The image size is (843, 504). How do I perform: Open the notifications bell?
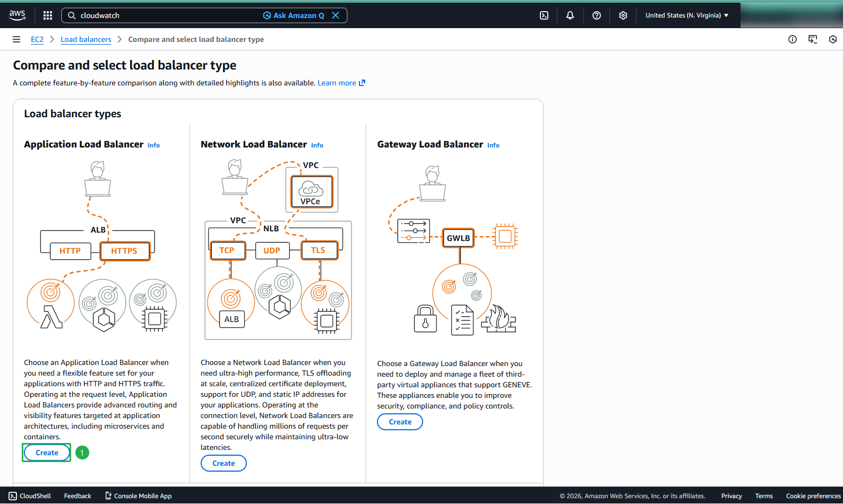pos(570,15)
